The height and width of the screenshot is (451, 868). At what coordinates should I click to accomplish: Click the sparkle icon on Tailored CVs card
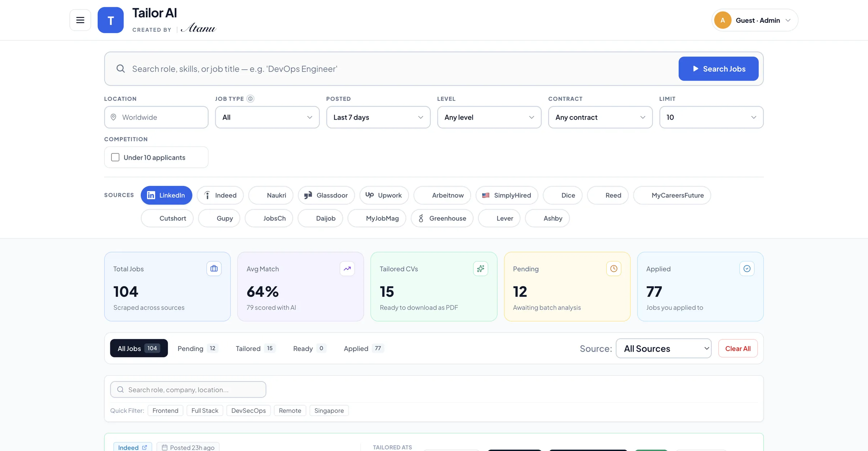click(481, 269)
